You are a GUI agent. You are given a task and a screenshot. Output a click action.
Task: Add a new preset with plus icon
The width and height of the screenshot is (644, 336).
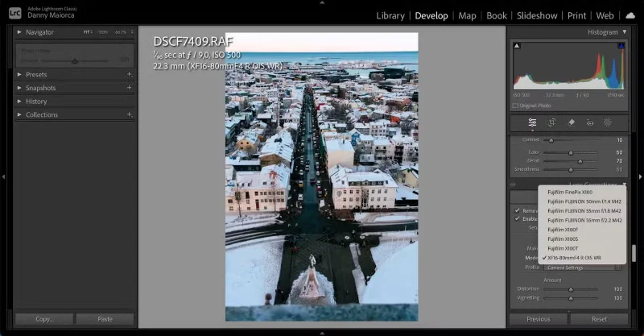pos(129,74)
